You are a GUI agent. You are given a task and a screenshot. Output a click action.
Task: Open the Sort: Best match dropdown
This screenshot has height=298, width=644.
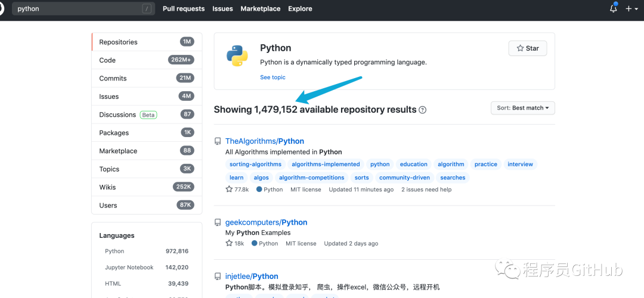522,108
